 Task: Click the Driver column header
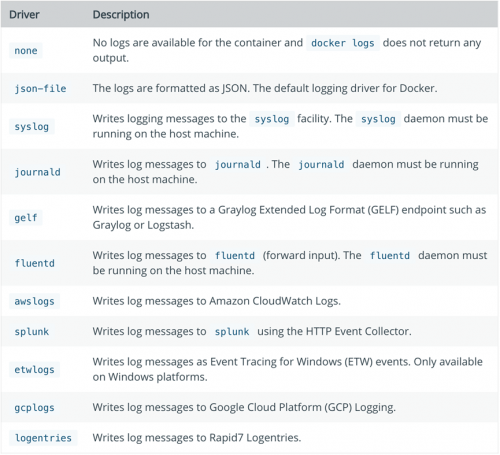tap(24, 15)
